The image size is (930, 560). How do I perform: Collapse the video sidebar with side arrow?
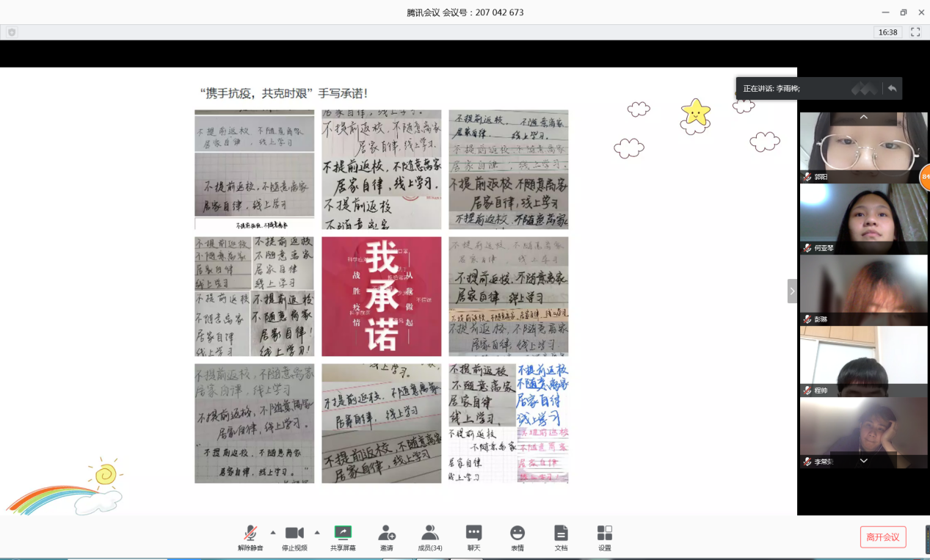click(x=792, y=291)
